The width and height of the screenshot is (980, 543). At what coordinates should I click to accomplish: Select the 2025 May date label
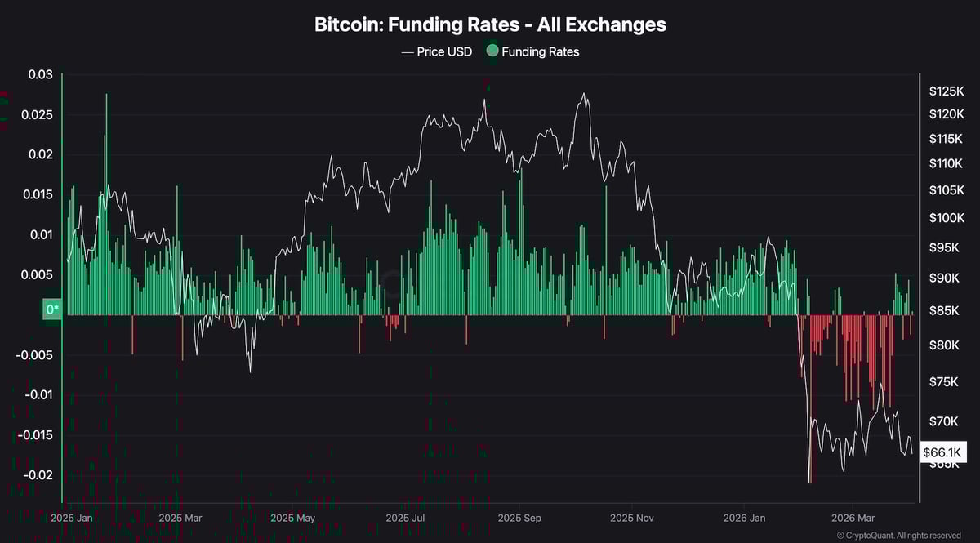pyautogui.click(x=292, y=518)
